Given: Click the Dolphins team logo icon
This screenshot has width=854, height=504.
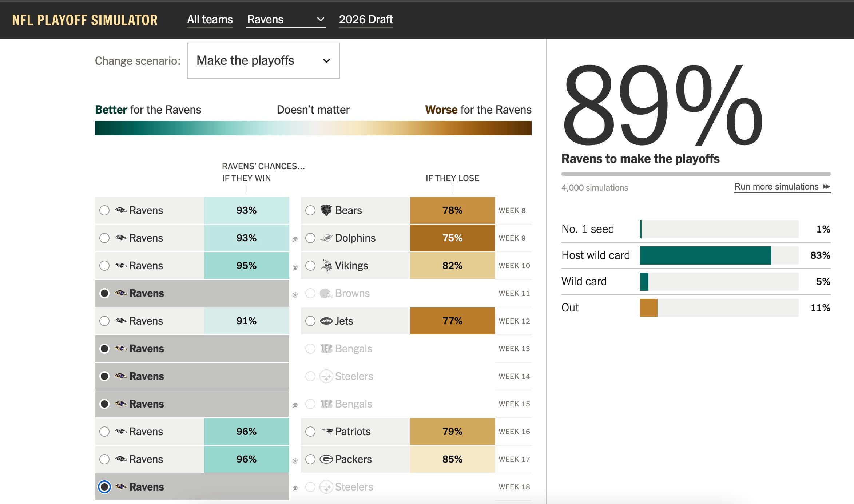Looking at the screenshot, I should (x=326, y=238).
